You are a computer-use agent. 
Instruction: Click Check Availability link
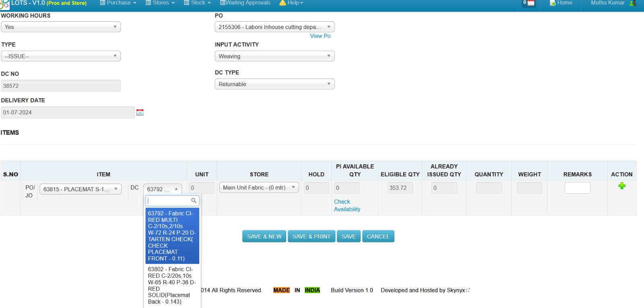tap(347, 205)
